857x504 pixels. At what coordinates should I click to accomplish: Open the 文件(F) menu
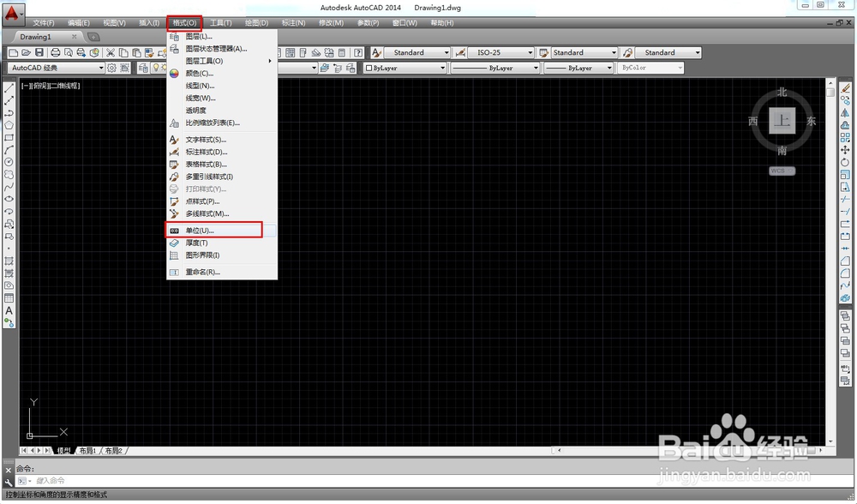43,23
